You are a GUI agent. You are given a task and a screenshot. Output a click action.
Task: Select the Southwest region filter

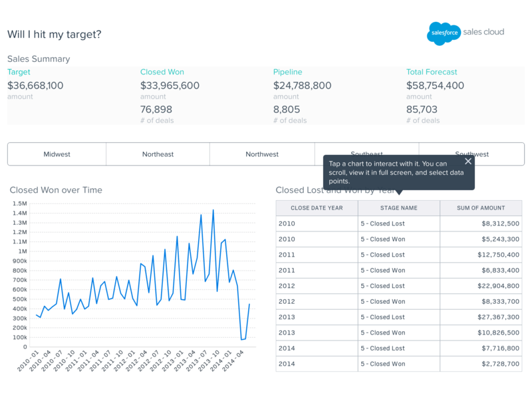pos(471,154)
